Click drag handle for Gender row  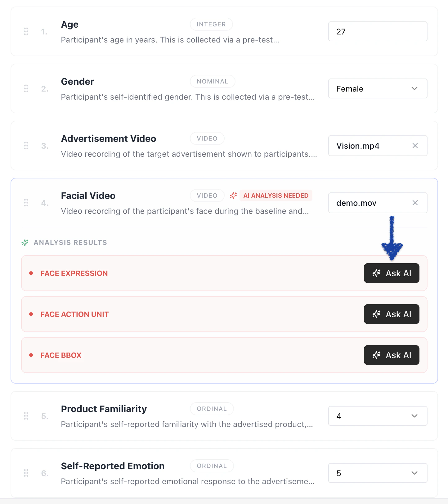pyautogui.click(x=26, y=88)
